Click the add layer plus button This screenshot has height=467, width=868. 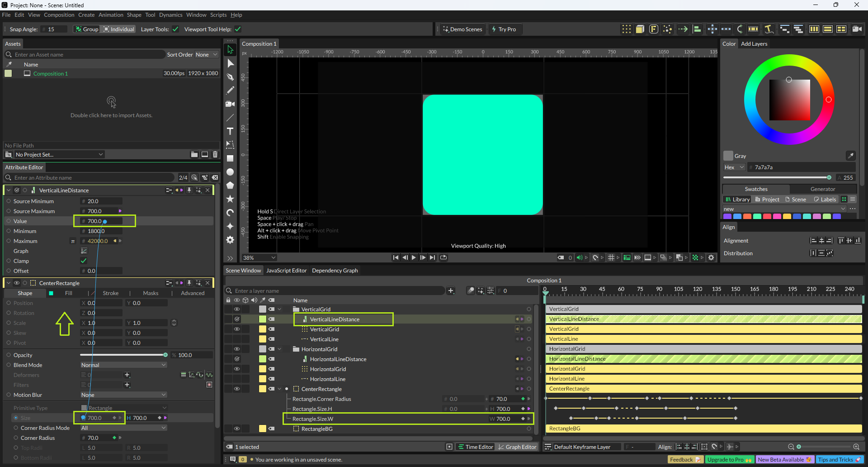click(451, 291)
